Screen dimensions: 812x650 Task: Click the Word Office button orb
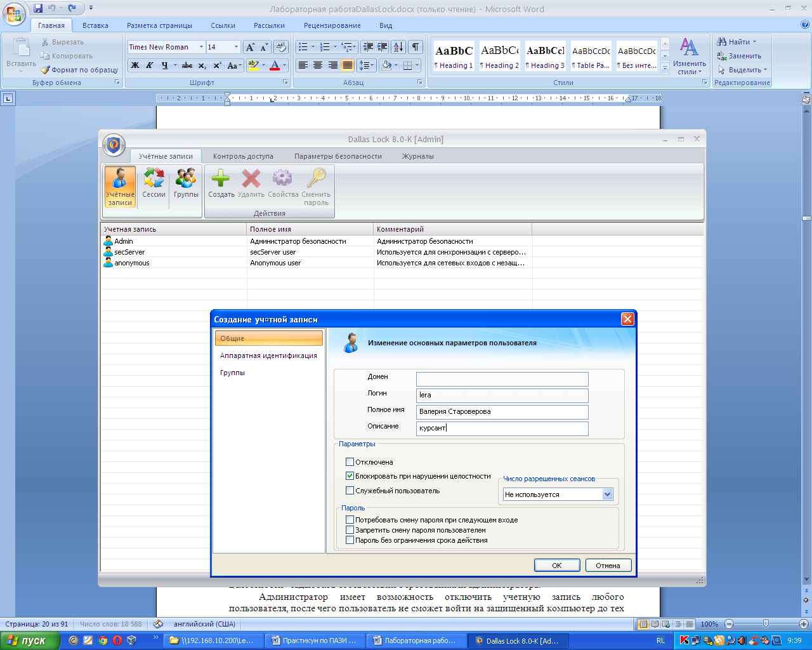coord(14,13)
